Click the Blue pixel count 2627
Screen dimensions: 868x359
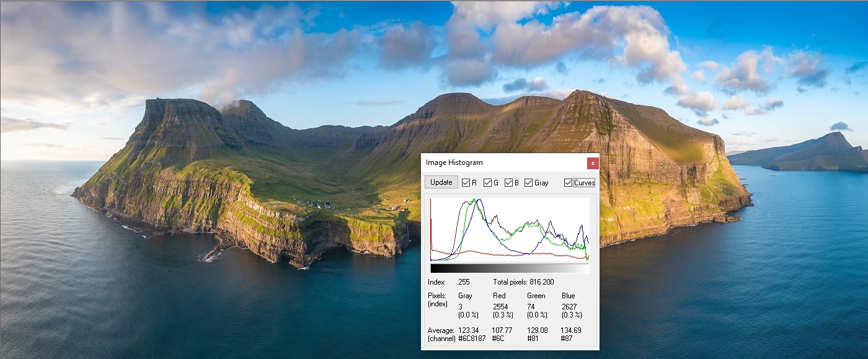[570, 307]
